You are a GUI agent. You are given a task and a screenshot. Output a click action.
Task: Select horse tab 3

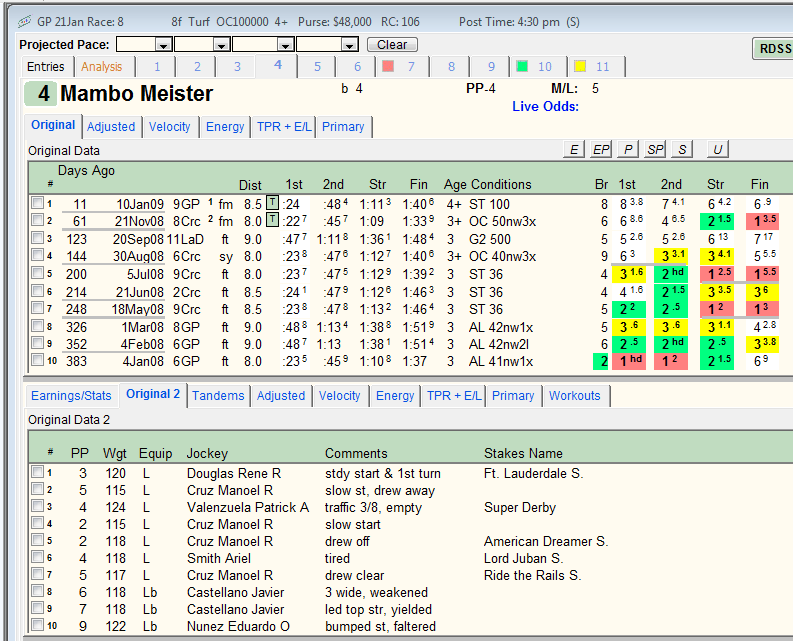tap(237, 67)
